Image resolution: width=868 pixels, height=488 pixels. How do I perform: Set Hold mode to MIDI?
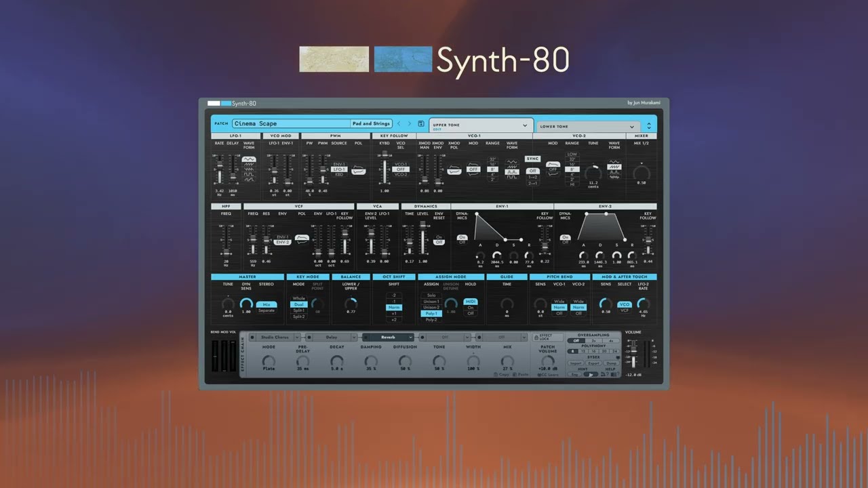(x=471, y=302)
